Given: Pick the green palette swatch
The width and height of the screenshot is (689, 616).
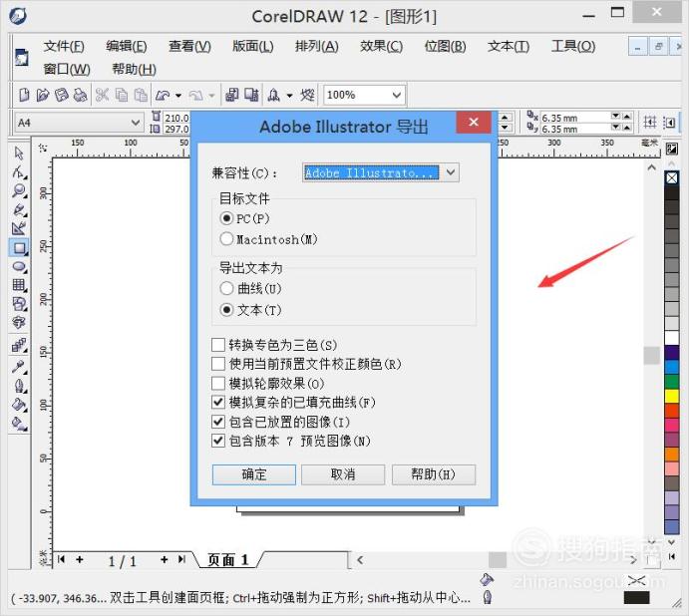Looking at the screenshot, I should (671, 382).
